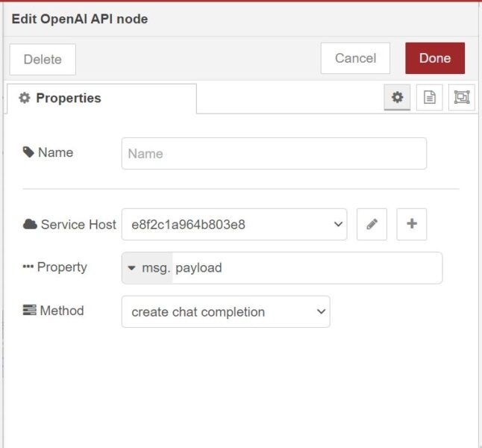Click the ellipsis icon beside the Property label
This screenshot has width=482, height=448.
click(28, 267)
